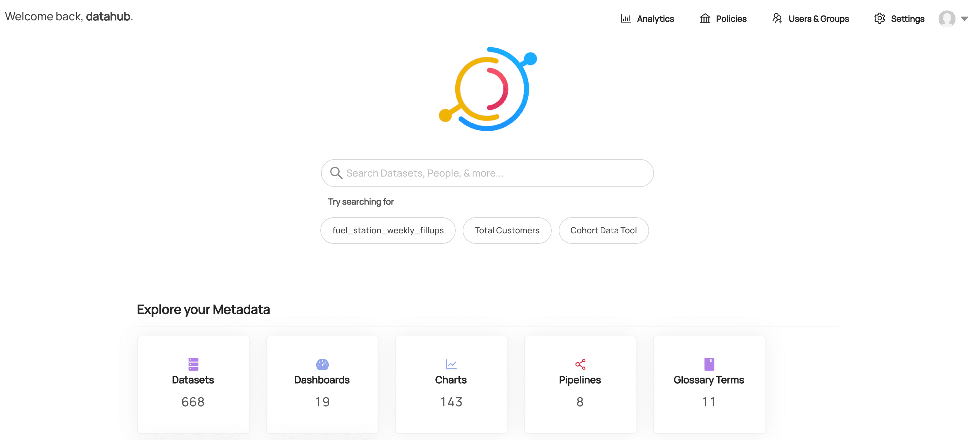The height and width of the screenshot is (440, 980).
Task: Open the Datasets label link
Action: point(193,380)
